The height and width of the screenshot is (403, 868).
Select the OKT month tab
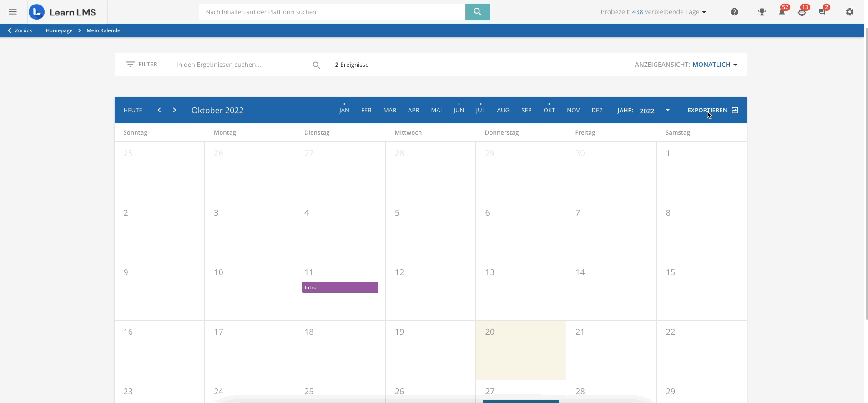coord(549,110)
